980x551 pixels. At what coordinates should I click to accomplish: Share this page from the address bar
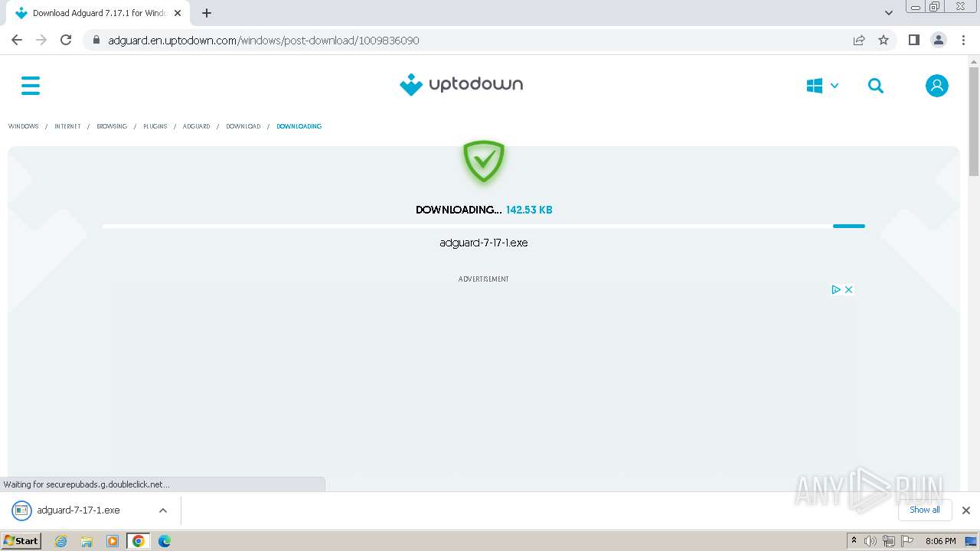tap(859, 40)
